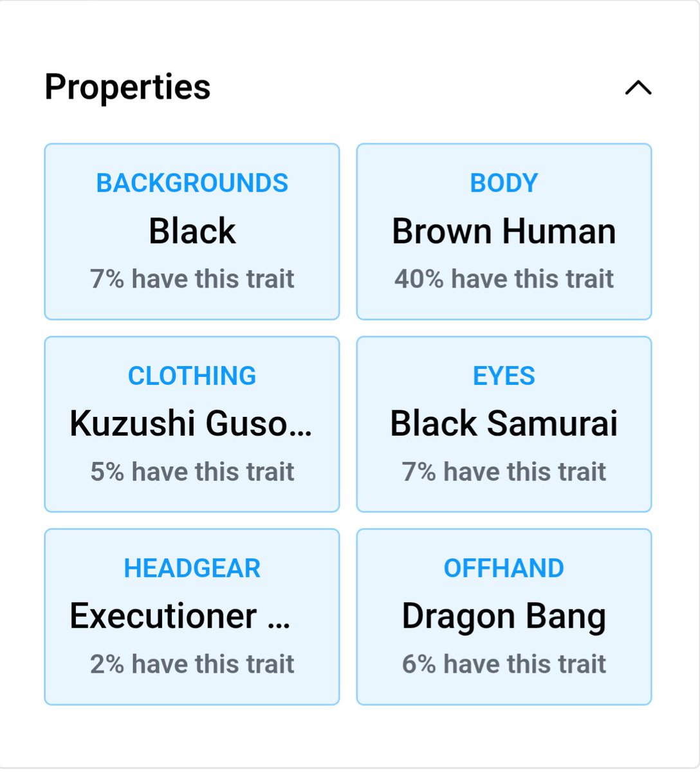Viewport: 700px width, 772px height.
Task: Select the Eyes Black Samurai trait card
Action: [504, 424]
